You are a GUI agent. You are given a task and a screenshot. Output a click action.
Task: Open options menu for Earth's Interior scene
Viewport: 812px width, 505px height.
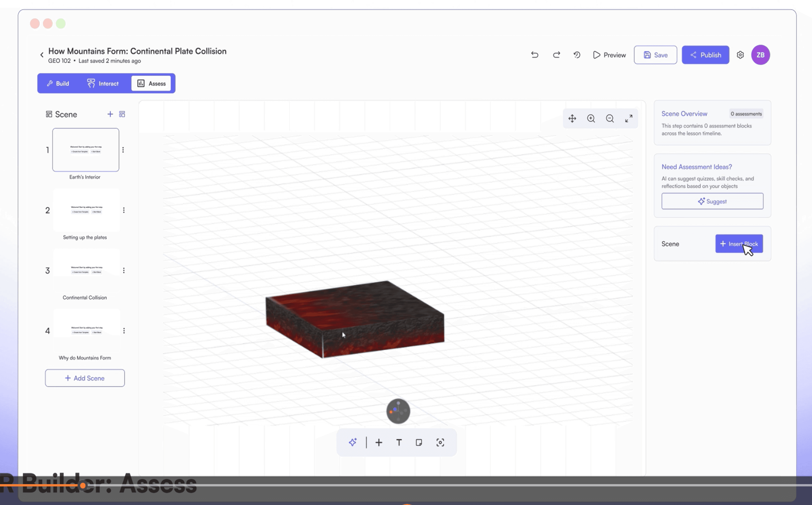tap(123, 150)
